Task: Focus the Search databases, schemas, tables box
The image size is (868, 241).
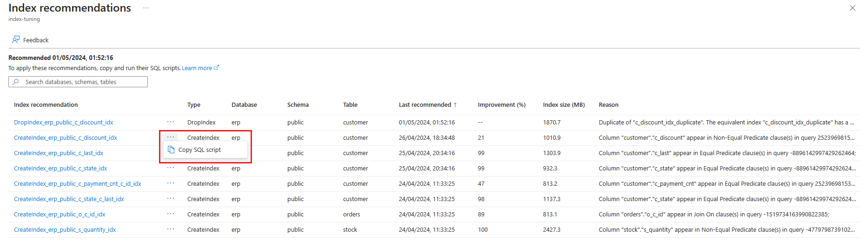Action: click(78, 82)
